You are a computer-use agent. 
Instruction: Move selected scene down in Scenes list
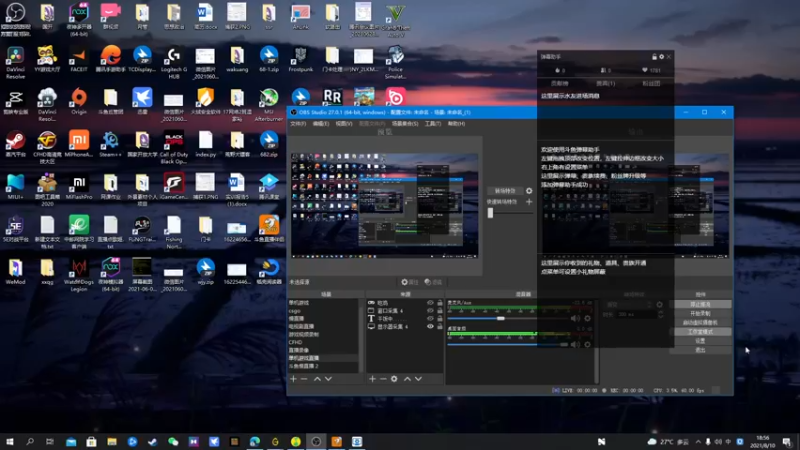329,379
